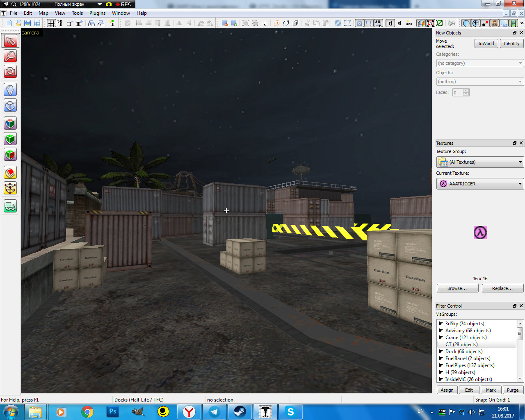The image size is (525, 420).
Task: Click the blue sphere render toggle icon
Action: (x=466, y=23)
